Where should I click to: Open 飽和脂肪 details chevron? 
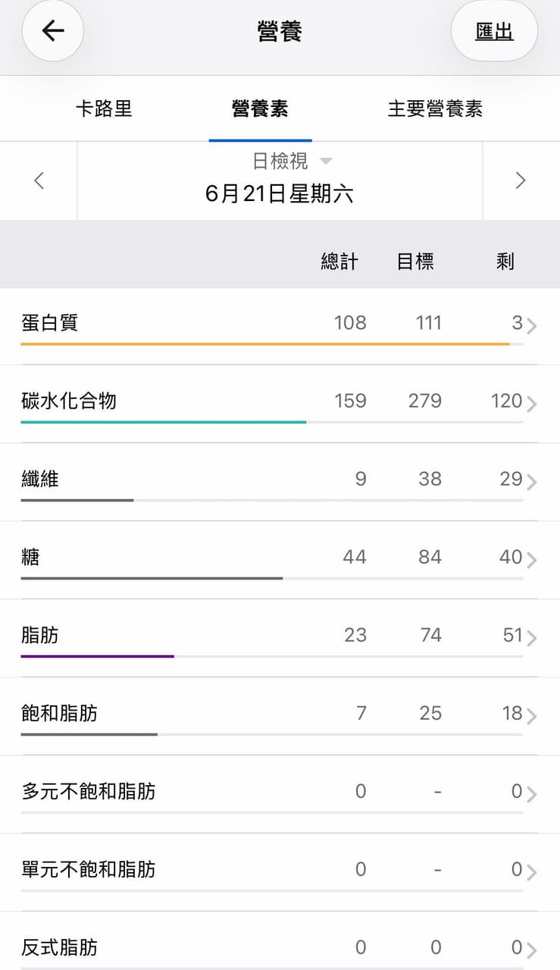(x=532, y=717)
